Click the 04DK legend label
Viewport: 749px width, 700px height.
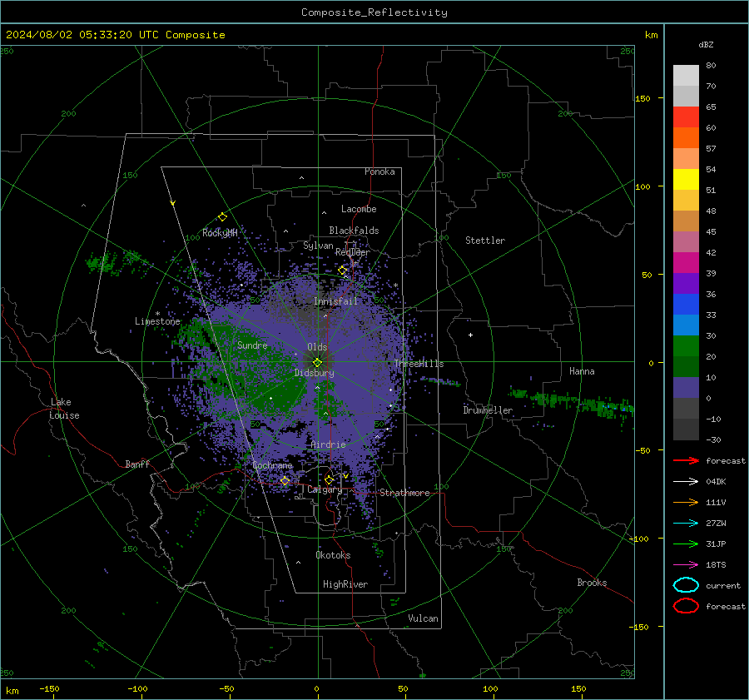pos(716,482)
